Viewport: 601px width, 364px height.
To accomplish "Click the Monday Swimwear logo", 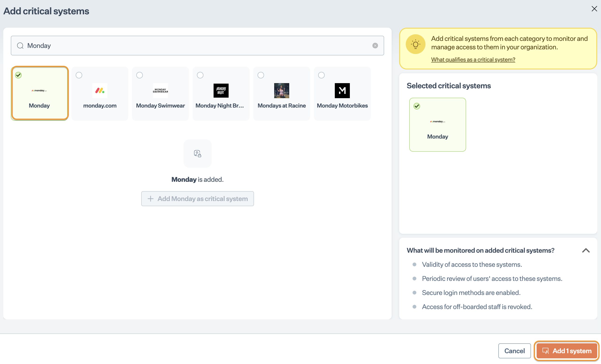I will click(160, 90).
